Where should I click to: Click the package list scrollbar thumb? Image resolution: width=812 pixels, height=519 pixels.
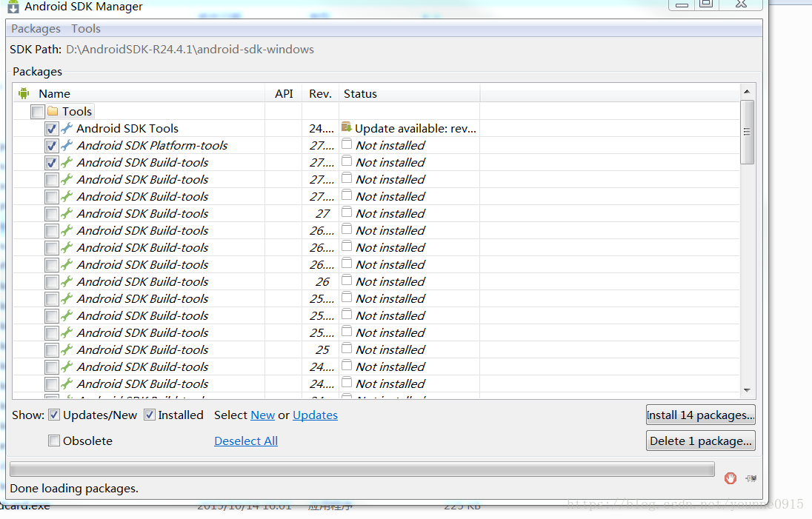[747, 132]
